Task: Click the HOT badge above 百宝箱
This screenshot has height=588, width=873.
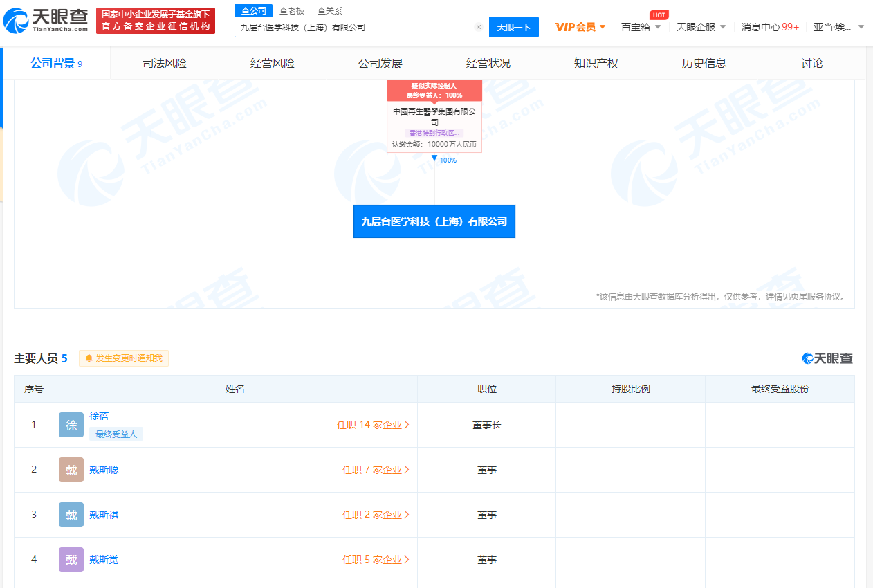Action: point(659,15)
